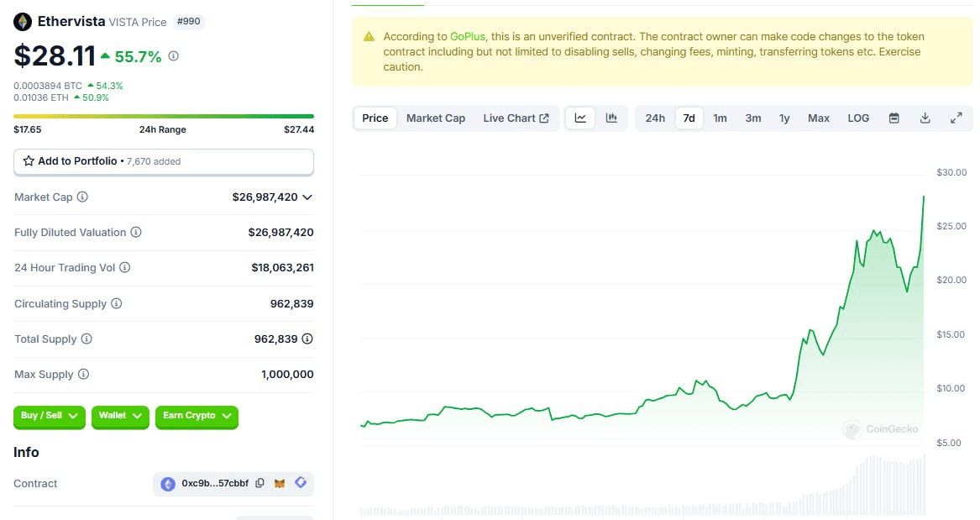The height and width of the screenshot is (520, 980).
Task: Click the $28.11 price value
Action: (x=55, y=56)
